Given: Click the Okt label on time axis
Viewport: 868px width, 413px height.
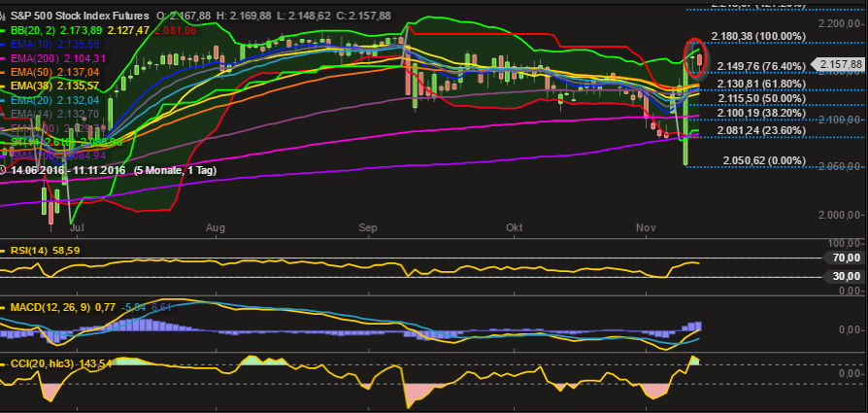Looking at the screenshot, I should click(x=515, y=227).
